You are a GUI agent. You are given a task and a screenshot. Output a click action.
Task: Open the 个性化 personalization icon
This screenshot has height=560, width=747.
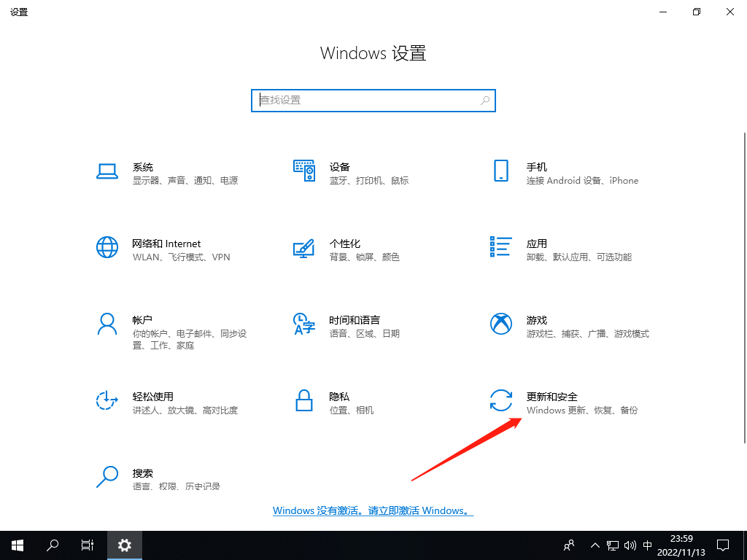click(304, 248)
